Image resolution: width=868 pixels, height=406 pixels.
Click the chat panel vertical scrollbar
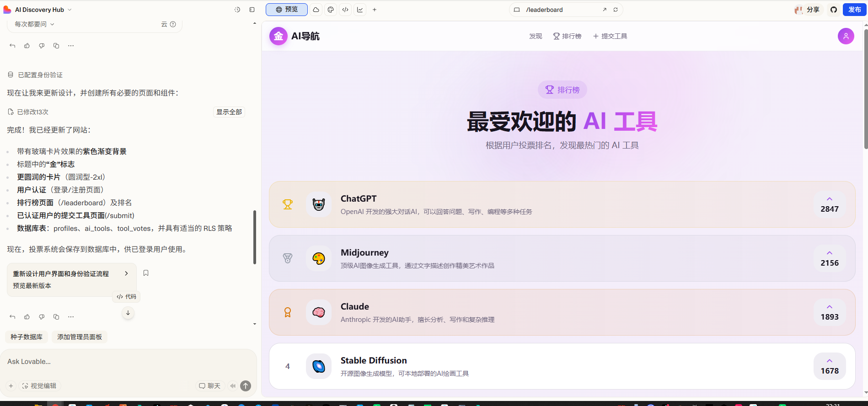255,237
